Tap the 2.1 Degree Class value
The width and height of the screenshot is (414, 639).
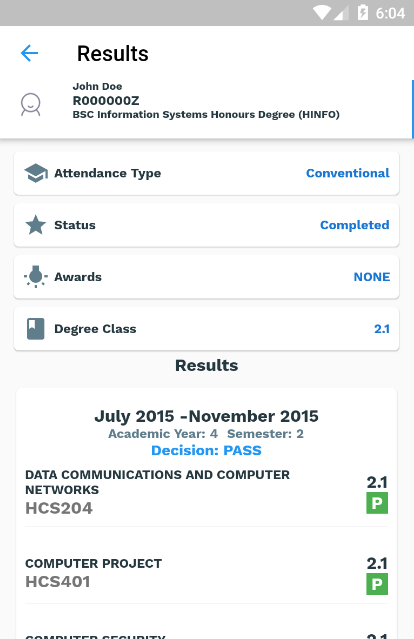382,329
